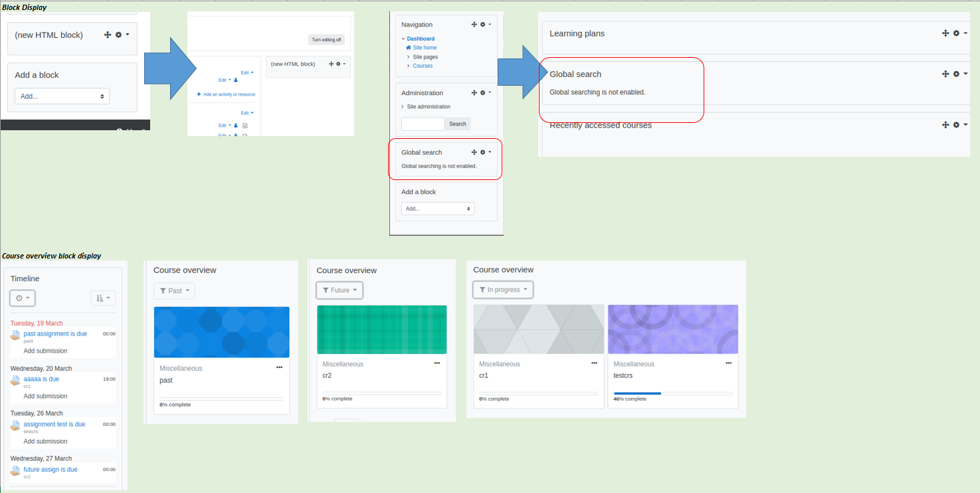The height and width of the screenshot is (493, 980).
Task: Open three-dots menu on the testcrs course card
Action: (x=729, y=363)
